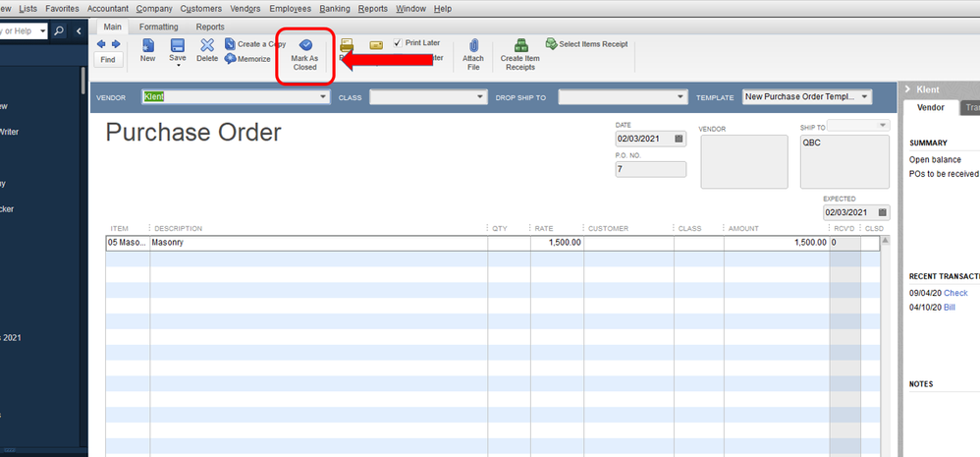Click the Create a Copy icon
980x457 pixels.
point(230,44)
